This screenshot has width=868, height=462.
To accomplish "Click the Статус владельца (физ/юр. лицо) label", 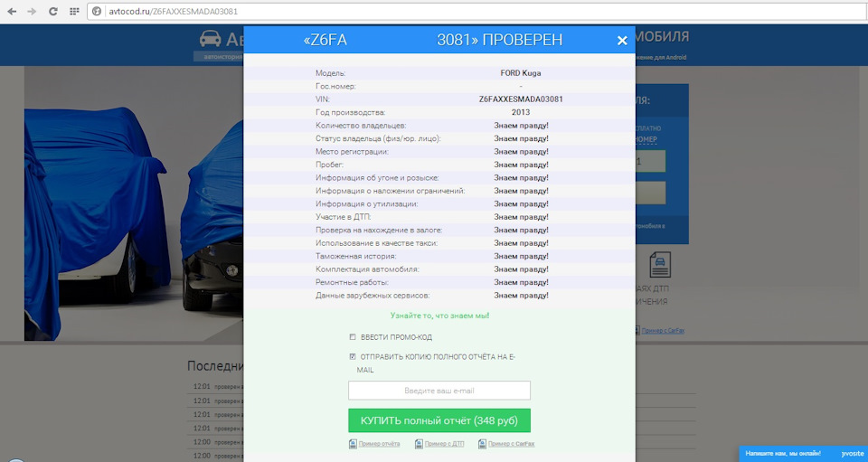I will coord(378,138).
